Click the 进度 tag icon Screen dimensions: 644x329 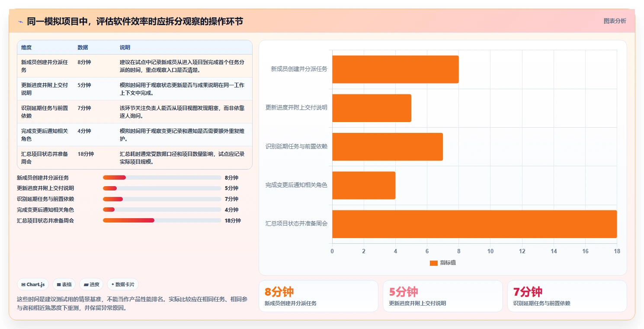86,284
